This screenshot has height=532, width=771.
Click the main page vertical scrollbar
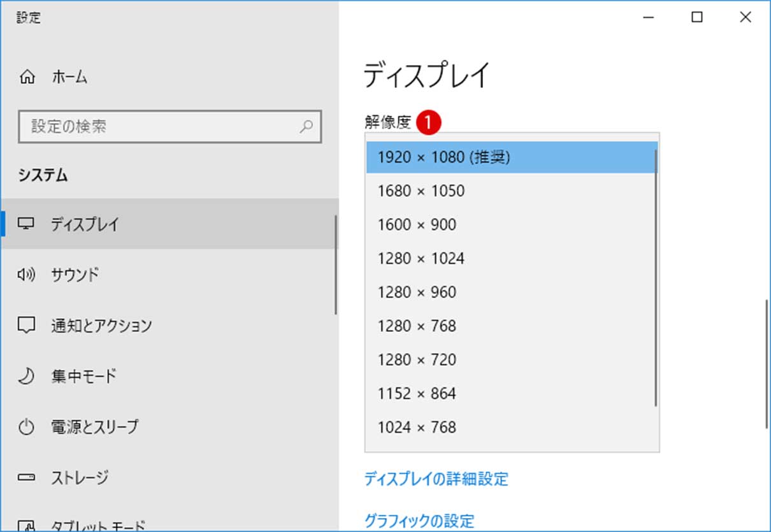pos(767,363)
